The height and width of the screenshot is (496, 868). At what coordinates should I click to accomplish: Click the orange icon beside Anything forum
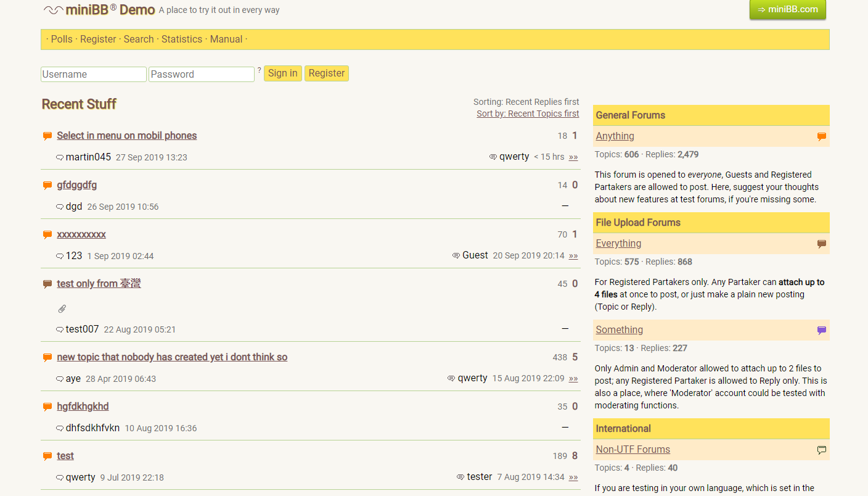821,137
